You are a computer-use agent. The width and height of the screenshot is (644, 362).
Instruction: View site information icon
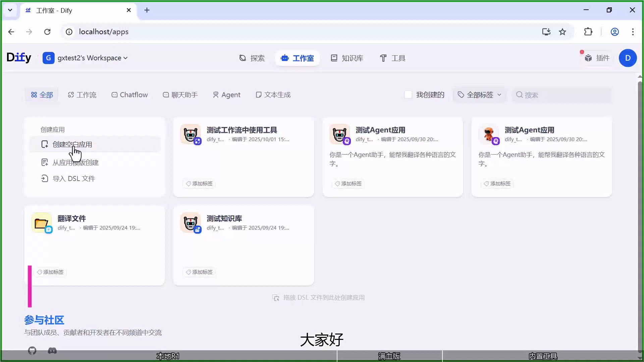[x=69, y=32]
